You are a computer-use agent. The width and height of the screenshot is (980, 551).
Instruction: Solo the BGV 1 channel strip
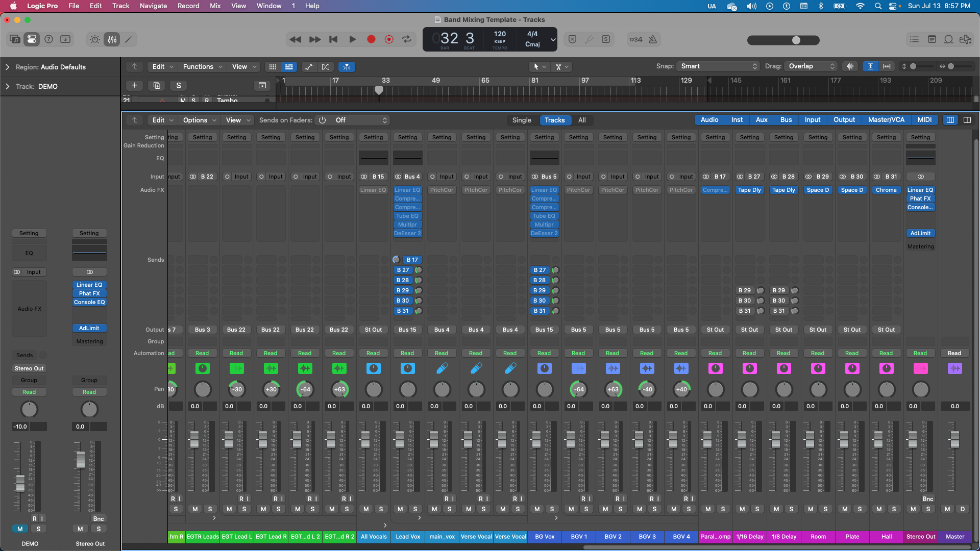click(586, 509)
